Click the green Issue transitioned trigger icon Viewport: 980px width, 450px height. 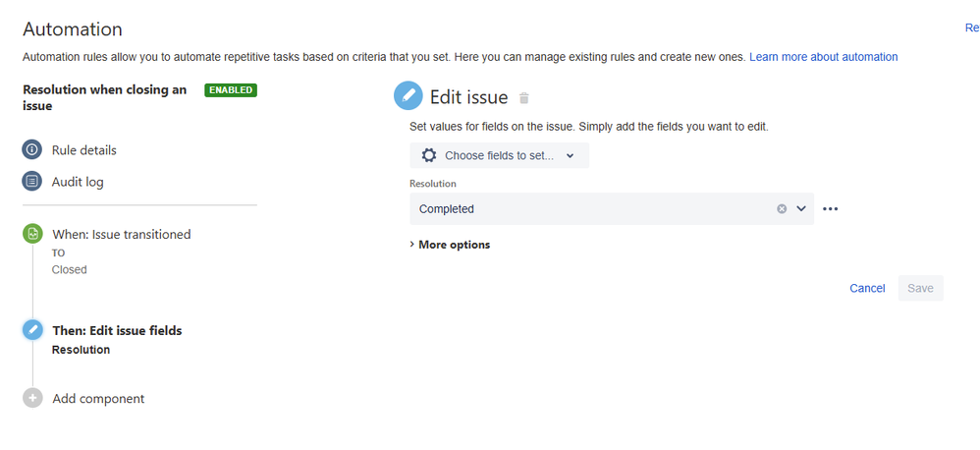point(32,235)
